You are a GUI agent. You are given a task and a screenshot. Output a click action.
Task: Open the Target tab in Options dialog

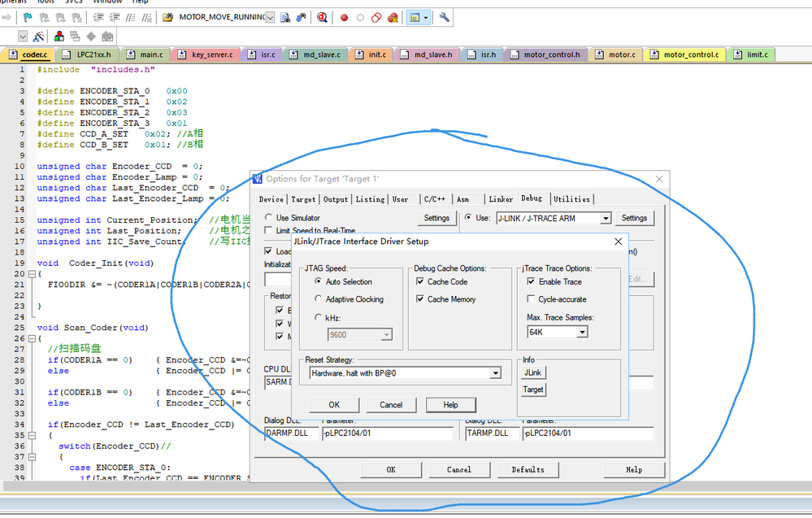[303, 199]
